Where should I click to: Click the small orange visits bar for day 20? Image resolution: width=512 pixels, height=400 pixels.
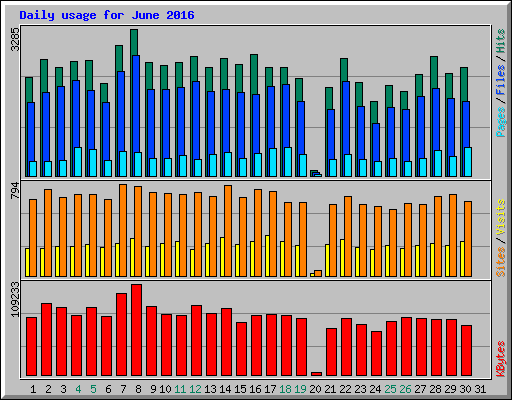tap(318, 273)
